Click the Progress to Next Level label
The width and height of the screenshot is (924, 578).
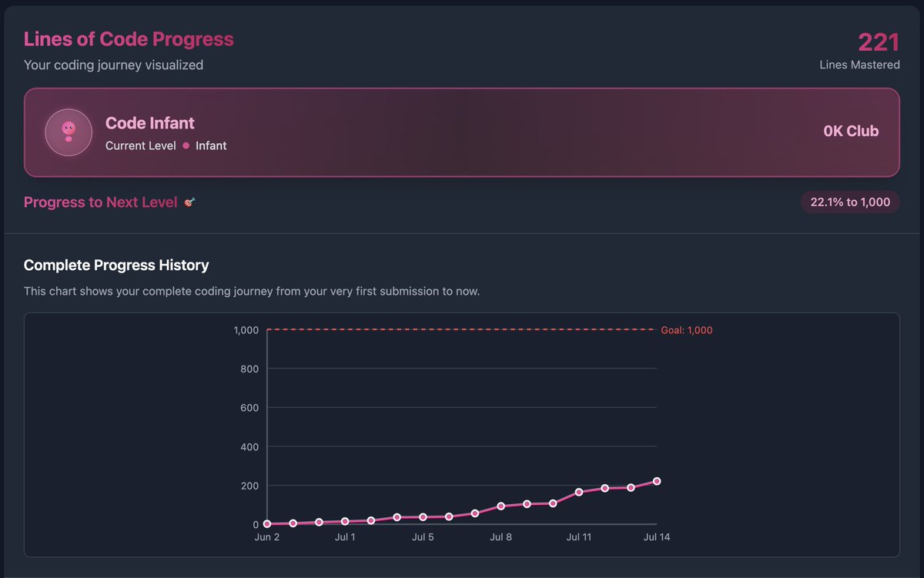click(101, 202)
